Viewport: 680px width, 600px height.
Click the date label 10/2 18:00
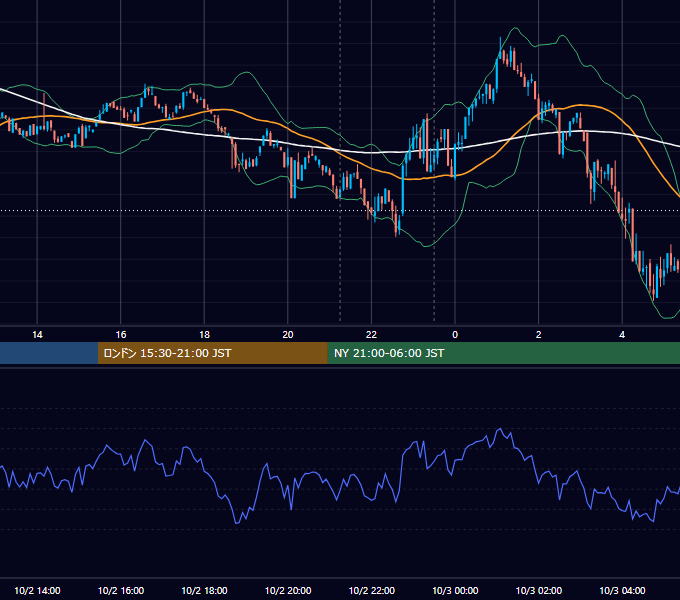tap(204, 590)
